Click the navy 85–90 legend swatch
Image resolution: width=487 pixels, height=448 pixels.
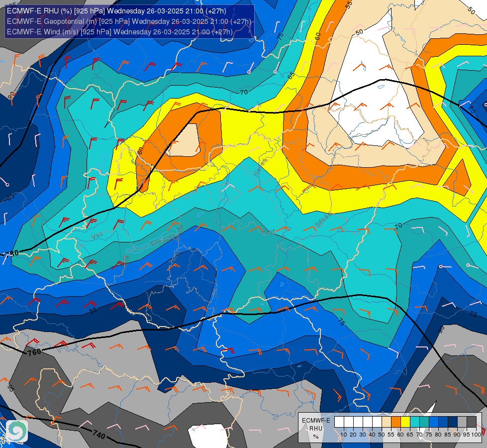pyautogui.click(x=453, y=422)
